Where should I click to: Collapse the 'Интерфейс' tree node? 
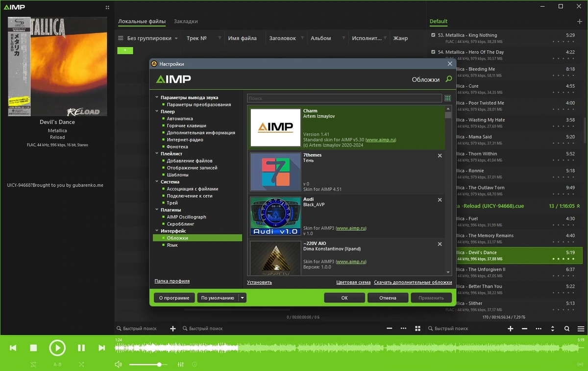point(157,231)
